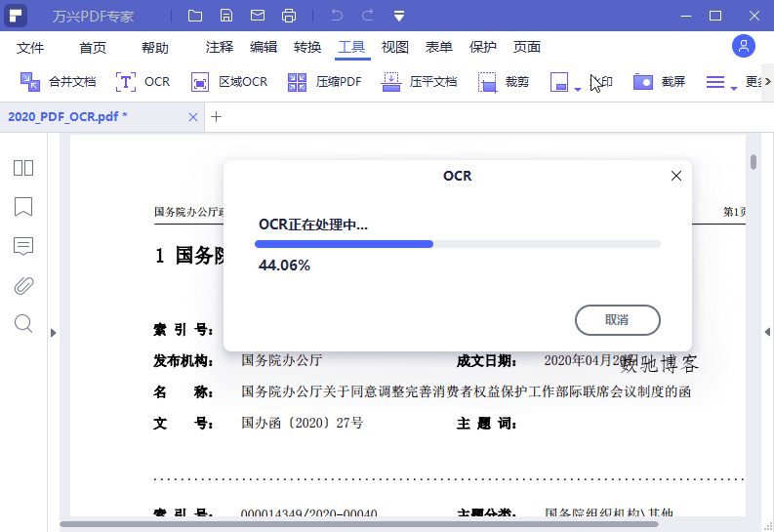Open search panel magnifier

(23, 324)
